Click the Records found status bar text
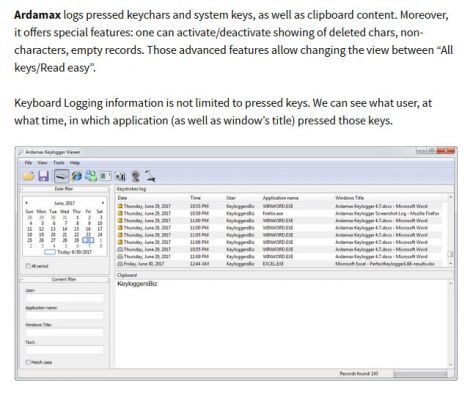The image size is (470, 400). pos(359,374)
